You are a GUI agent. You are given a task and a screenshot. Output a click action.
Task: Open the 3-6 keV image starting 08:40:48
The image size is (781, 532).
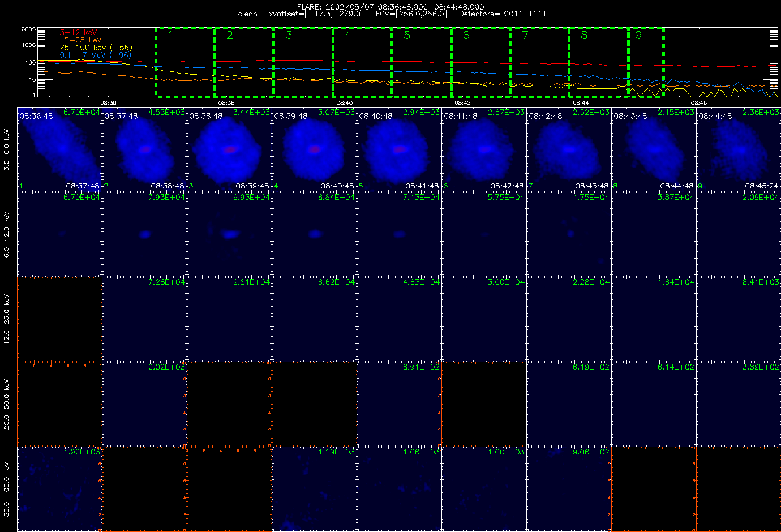point(400,149)
